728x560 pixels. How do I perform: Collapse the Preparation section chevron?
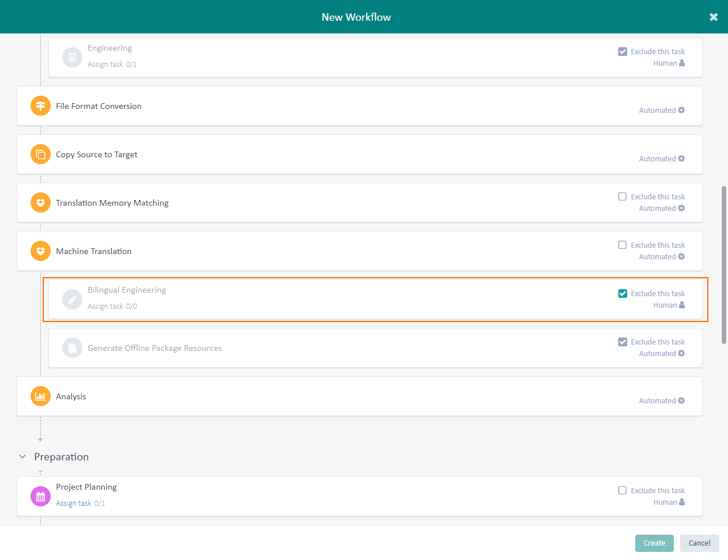[22, 457]
